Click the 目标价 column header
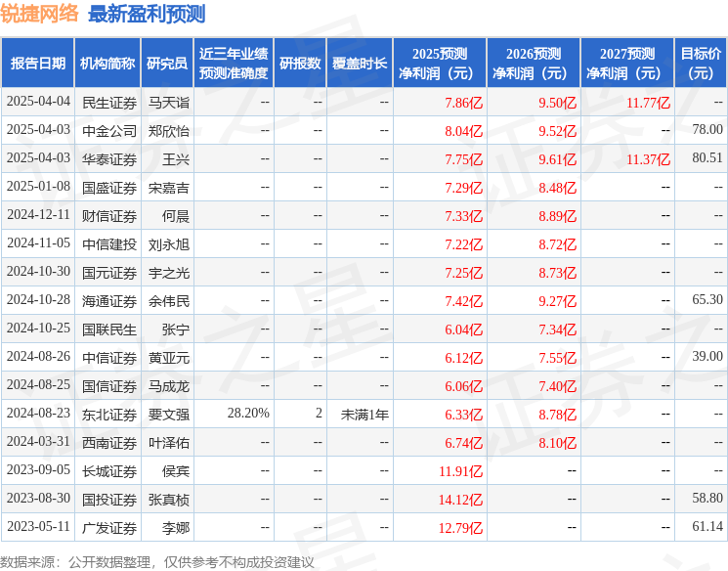This screenshot has height=571, width=728. 700,63
